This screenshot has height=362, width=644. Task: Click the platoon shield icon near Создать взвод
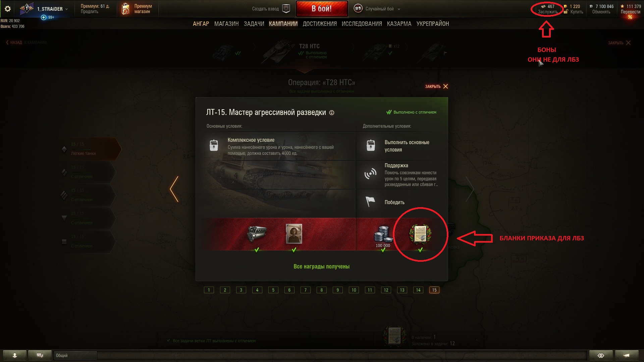(x=286, y=9)
